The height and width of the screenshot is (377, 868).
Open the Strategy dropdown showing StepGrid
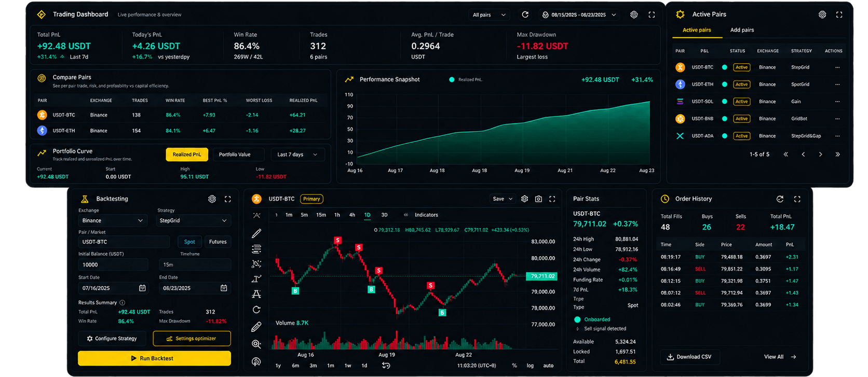pos(193,220)
